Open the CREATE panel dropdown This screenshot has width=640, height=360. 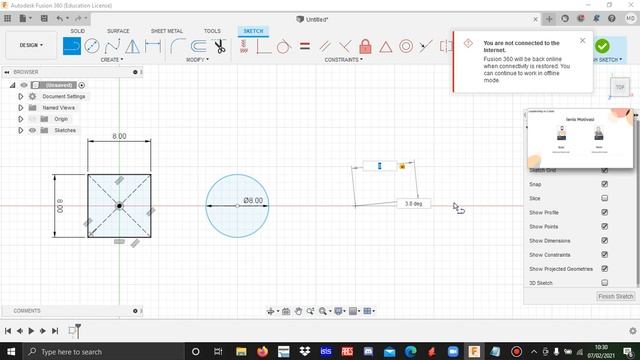tap(112, 60)
